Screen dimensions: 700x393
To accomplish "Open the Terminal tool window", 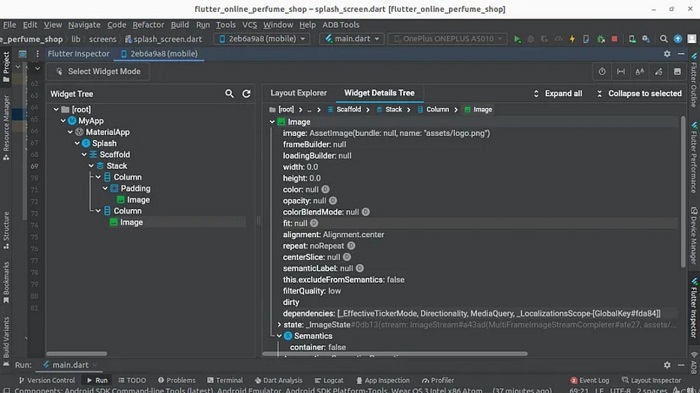I will [x=225, y=380].
